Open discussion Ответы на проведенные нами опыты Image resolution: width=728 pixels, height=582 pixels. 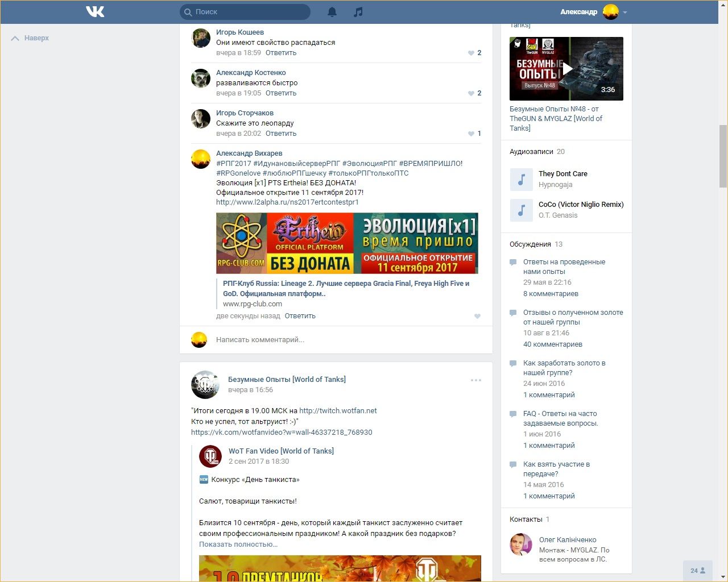[x=564, y=267]
